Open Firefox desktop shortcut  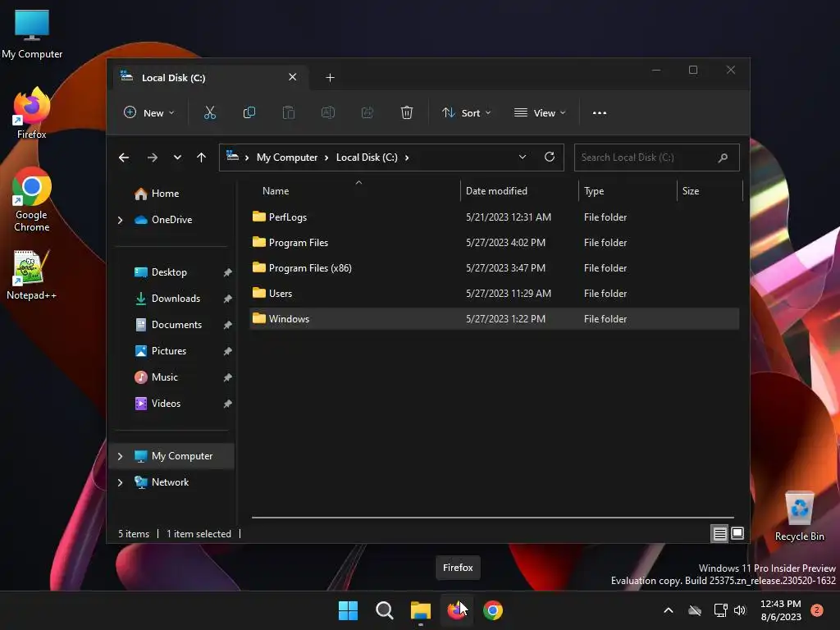[x=32, y=113]
